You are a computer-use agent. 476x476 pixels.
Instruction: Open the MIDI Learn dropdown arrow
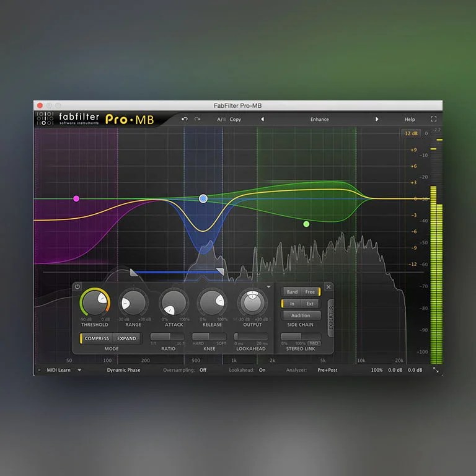(x=79, y=370)
